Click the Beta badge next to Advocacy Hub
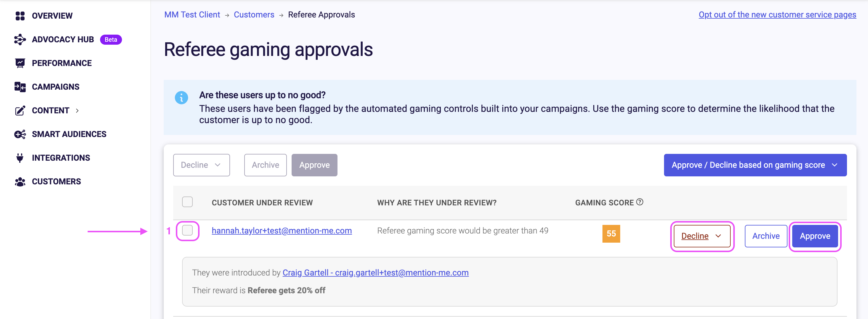The width and height of the screenshot is (868, 319). pos(111,39)
